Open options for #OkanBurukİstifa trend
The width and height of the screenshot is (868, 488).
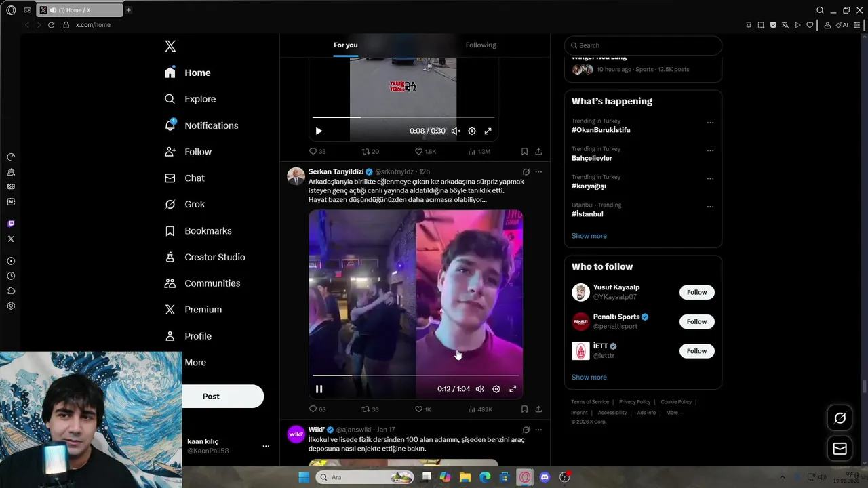pos(710,123)
